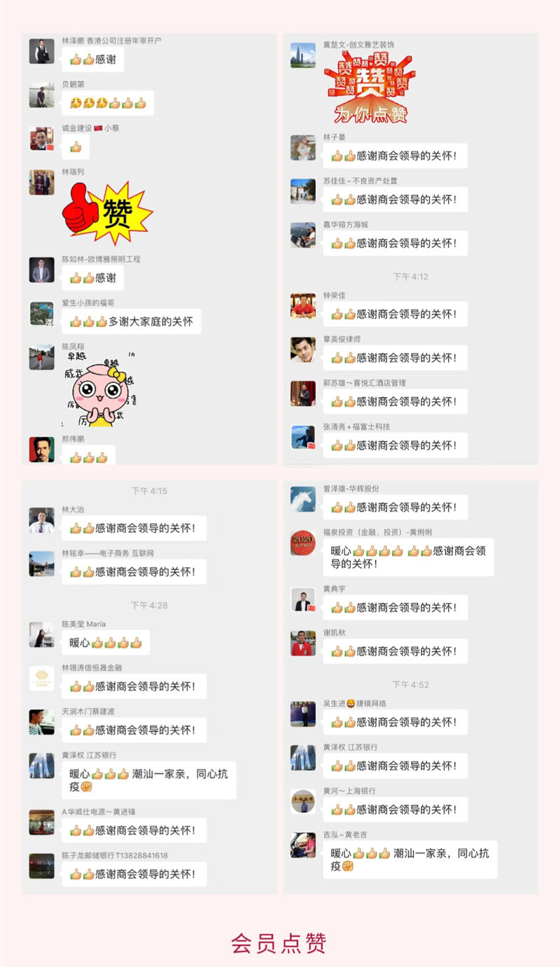Tap the 下午 4:12 timestamp
The width and height of the screenshot is (560, 967).
pyautogui.click(x=410, y=277)
